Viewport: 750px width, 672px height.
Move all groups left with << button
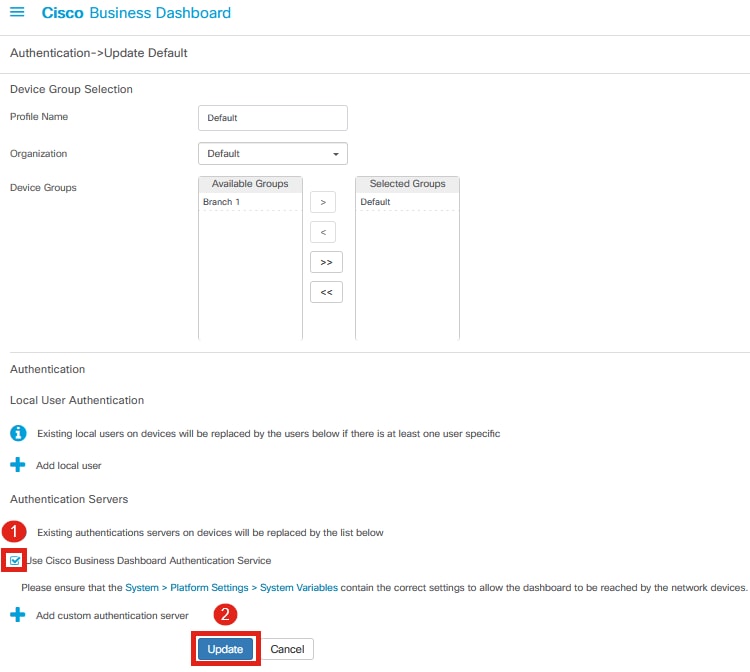326,292
